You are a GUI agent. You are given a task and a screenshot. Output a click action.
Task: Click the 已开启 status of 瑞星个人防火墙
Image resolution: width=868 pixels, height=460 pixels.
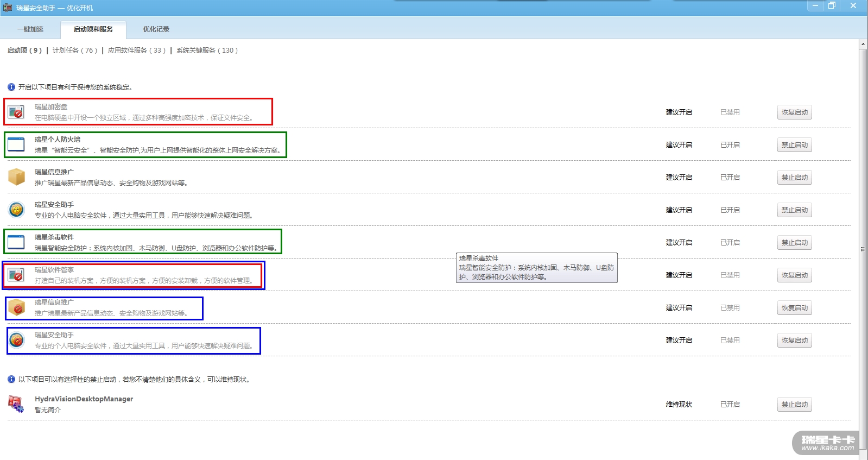point(730,145)
